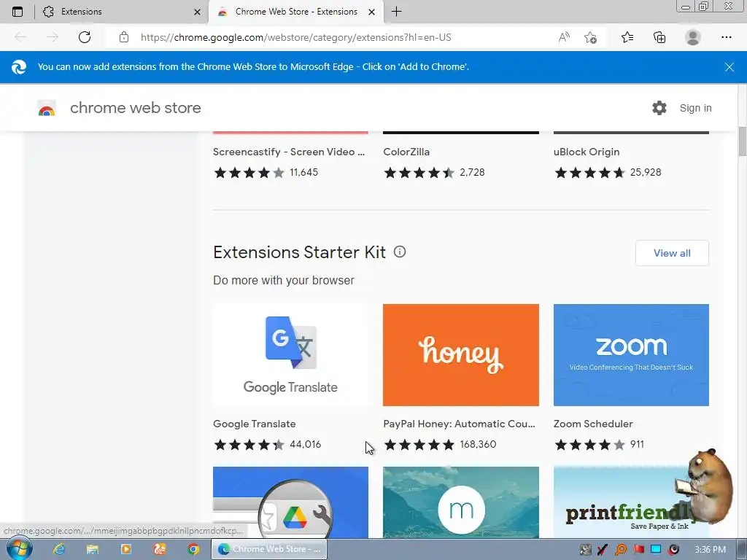747x560 pixels.
Task: Open the printfriendly extension thumbnail
Action: (x=631, y=502)
